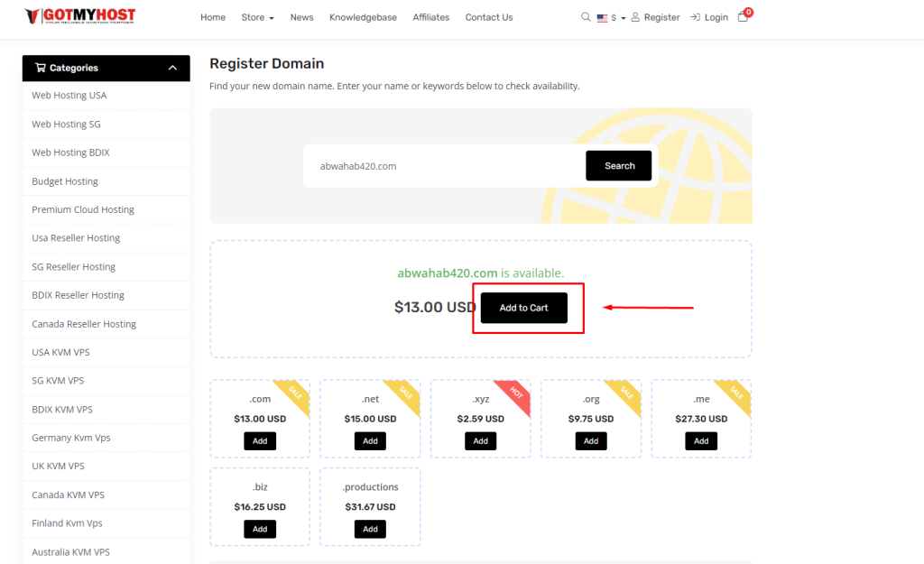Open the US flag currency selector
Screen dimensions: 924x564
(x=608, y=17)
